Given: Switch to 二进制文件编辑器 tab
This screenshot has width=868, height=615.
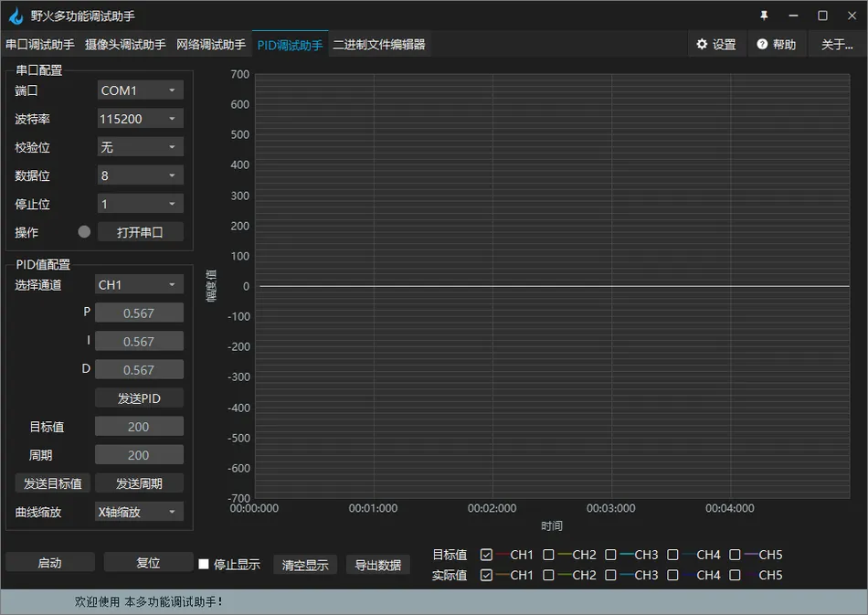Looking at the screenshot, I should tap(379, 44).
